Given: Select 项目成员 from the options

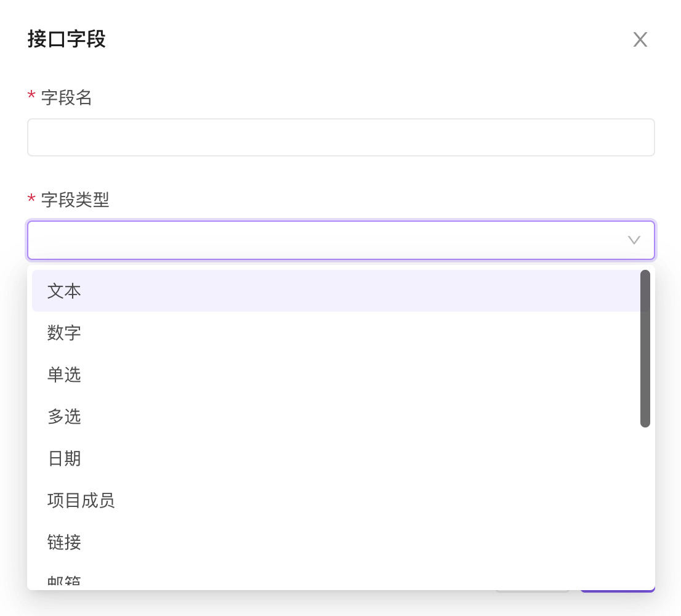Looking at the screenshot, I should [x=81, y=501].
